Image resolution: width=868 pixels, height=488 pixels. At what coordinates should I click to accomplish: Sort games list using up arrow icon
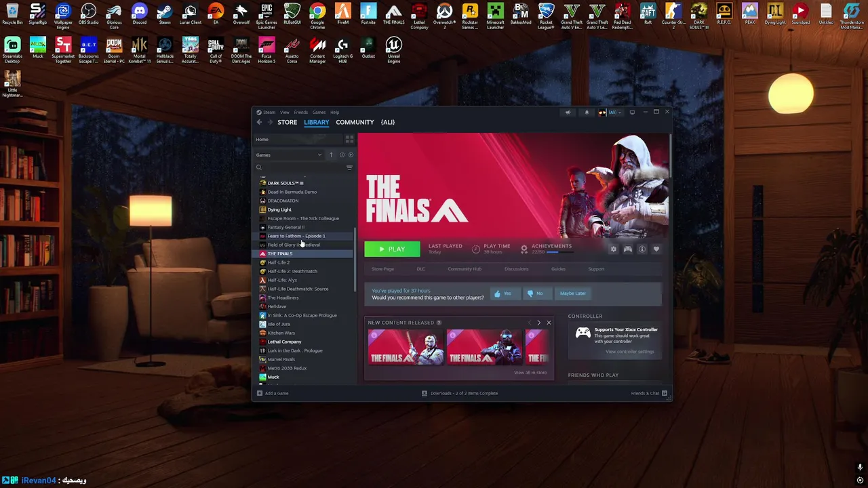point(331,155)
